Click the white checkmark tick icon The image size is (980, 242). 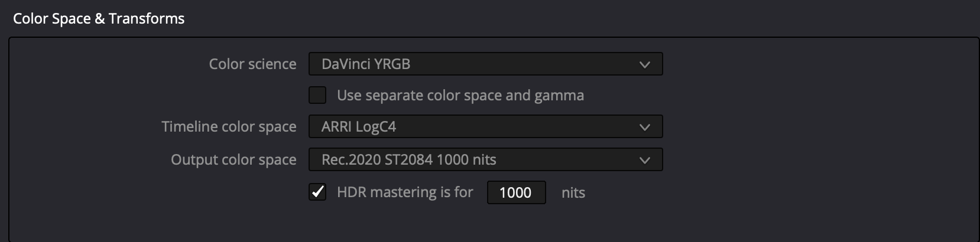click(317, 192)
